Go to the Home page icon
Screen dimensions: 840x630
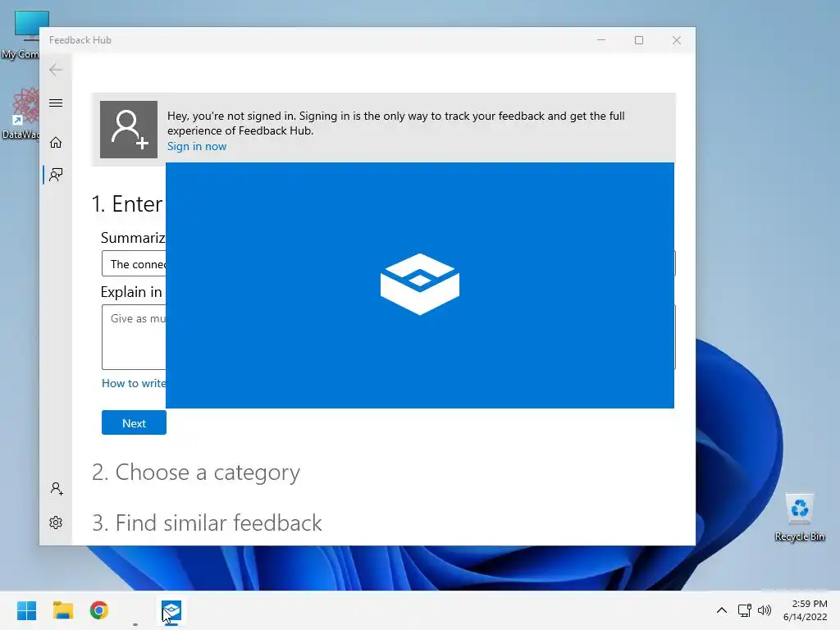click(x=56, y=143)
